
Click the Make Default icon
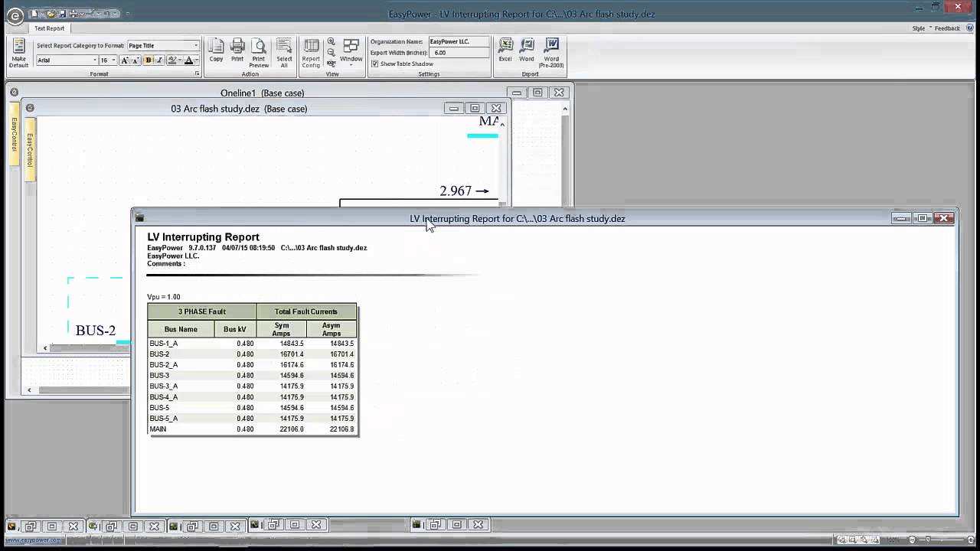point(18,52)
